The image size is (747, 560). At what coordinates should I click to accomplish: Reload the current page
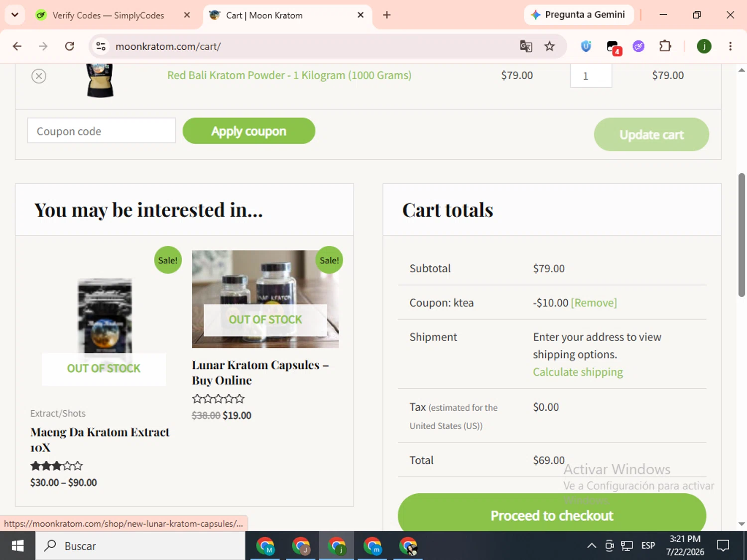[x=70, y=46]
